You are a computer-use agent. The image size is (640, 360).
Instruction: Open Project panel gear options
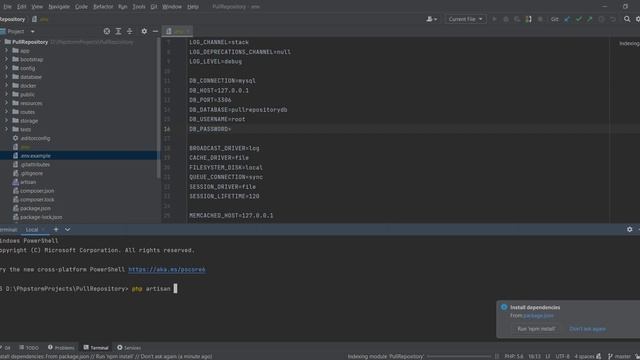pos(144,31)
